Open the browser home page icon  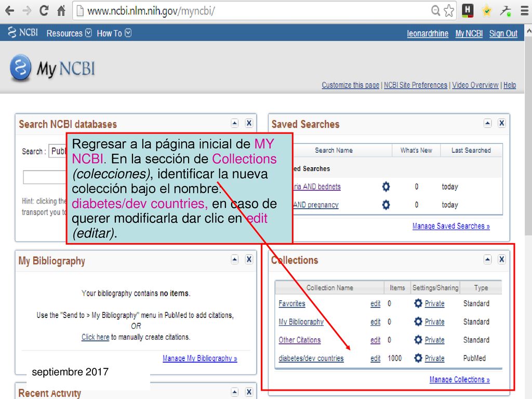[61, 11]
